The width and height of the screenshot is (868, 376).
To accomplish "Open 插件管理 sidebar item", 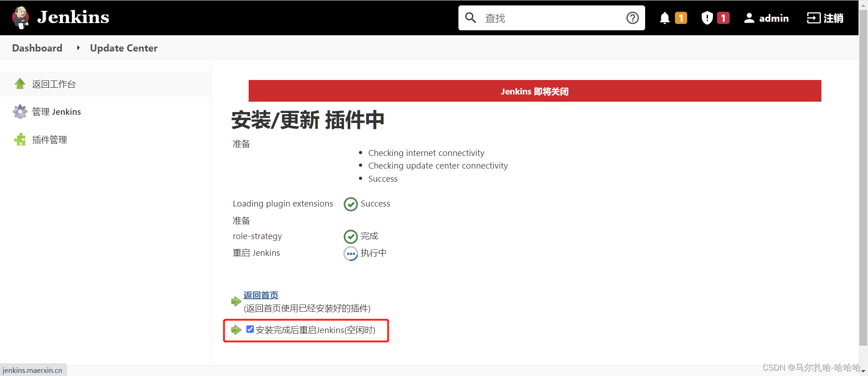I will (x=50, y=140).
